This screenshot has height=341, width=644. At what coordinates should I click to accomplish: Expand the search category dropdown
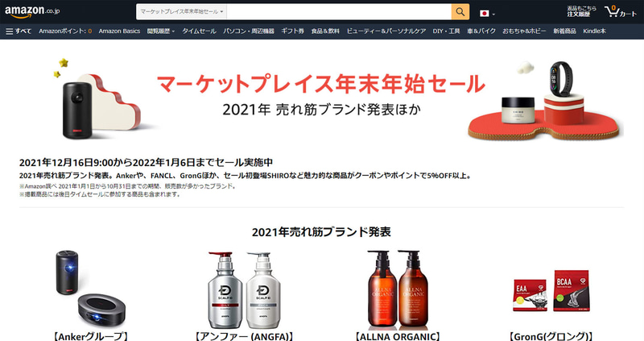pos(182,12)
